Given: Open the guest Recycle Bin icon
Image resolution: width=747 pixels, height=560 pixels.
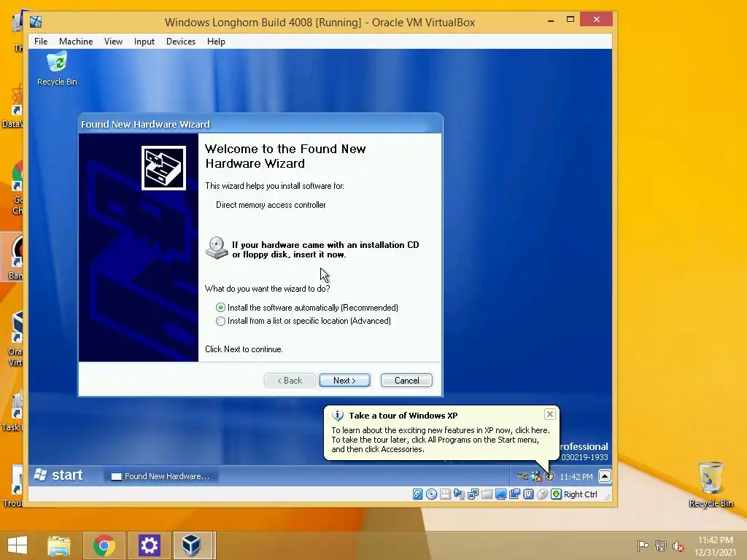Looking at the screenshot, I should (x=57, y=69).
